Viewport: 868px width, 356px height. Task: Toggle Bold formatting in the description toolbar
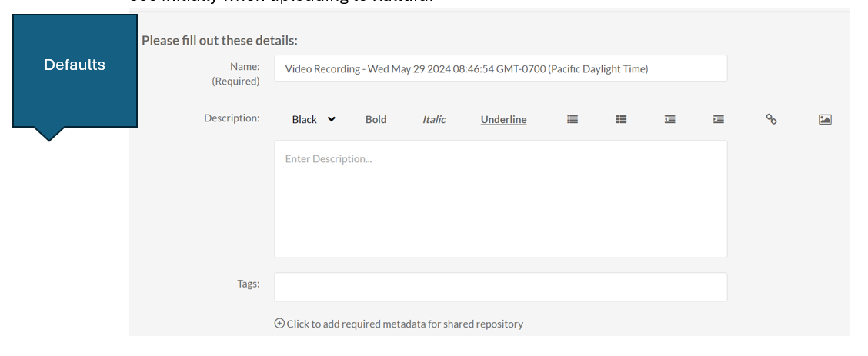[x=376, y=119]
